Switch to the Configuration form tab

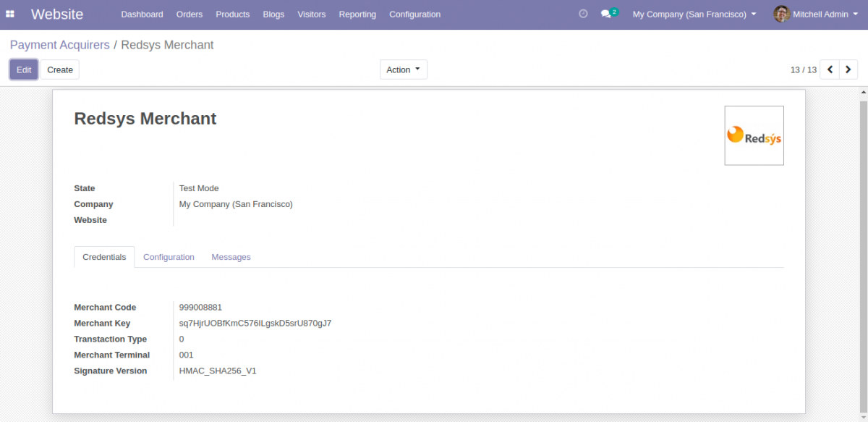[169, 257]
